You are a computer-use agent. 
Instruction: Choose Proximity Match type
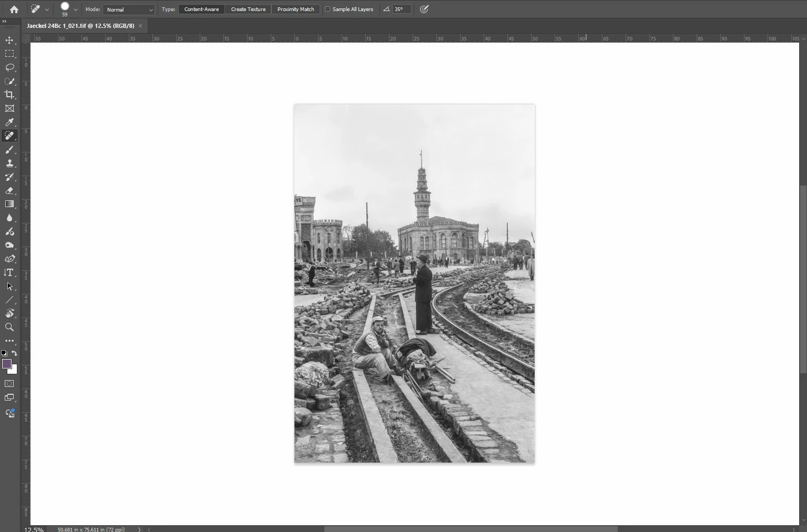(296, 9)
